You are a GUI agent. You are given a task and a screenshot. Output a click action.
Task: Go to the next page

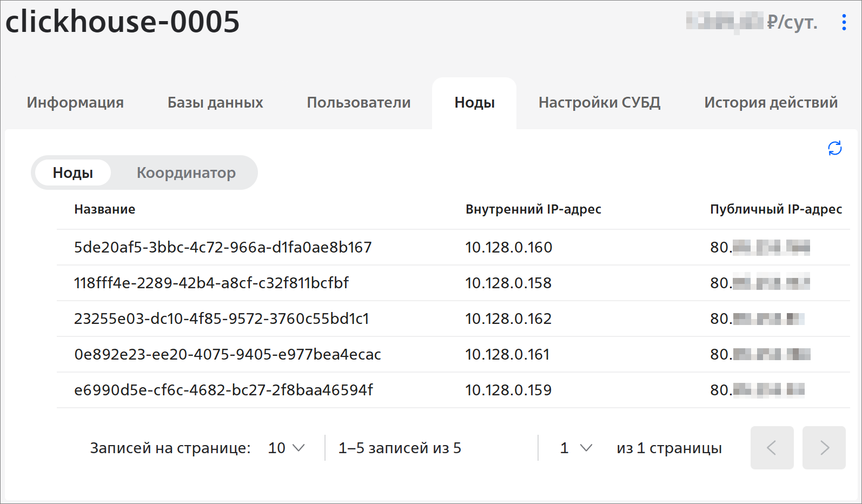coord(824,448)
